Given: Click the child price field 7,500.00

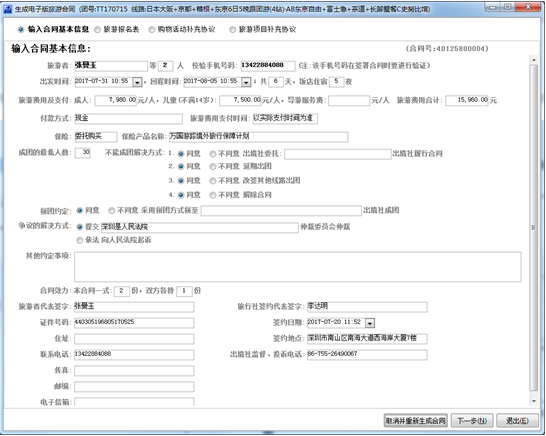Looking at the screenshot, I should [240, 100].
